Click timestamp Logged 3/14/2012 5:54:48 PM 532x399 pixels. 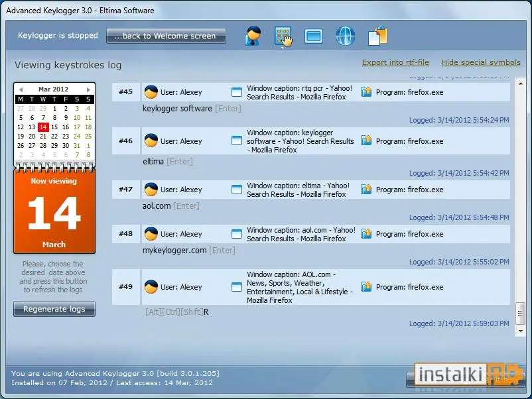pyautogui.click(x=459, y=217)
